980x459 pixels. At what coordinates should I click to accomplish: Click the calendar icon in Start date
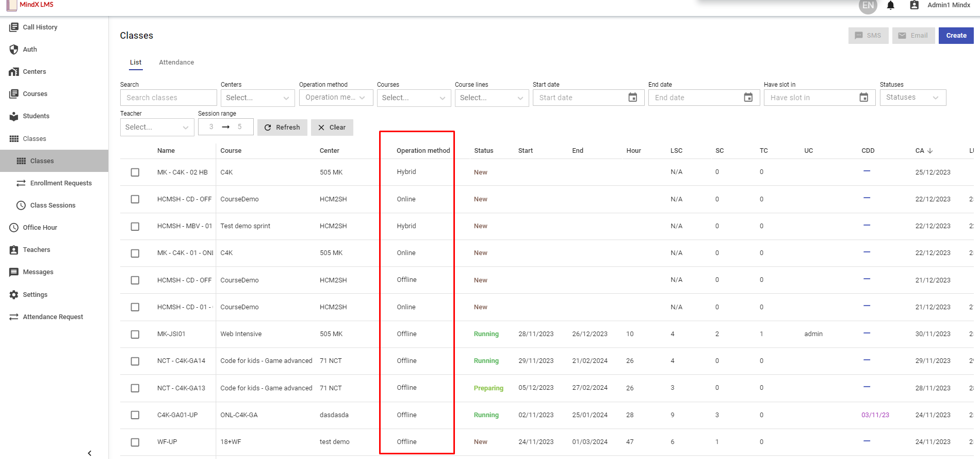632,98
